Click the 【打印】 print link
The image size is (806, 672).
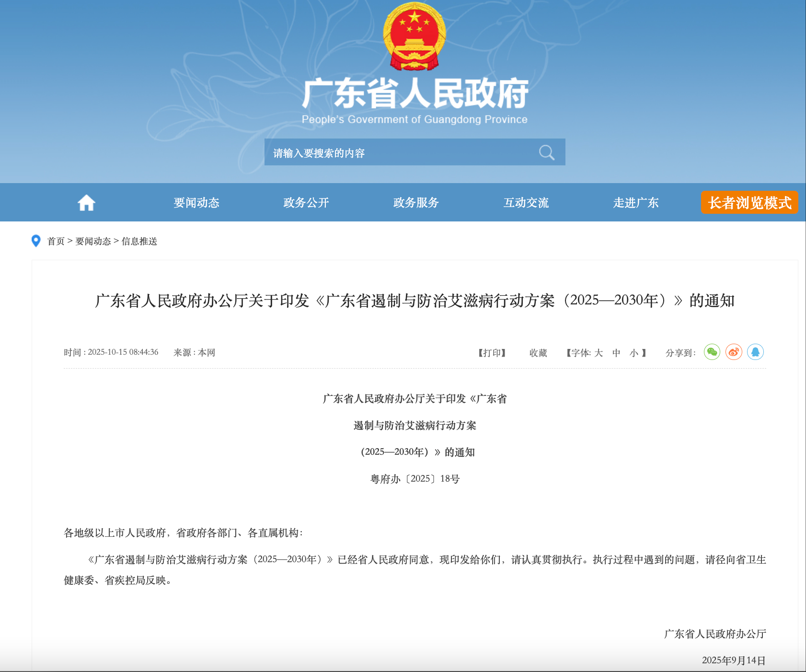pos(492,353)
